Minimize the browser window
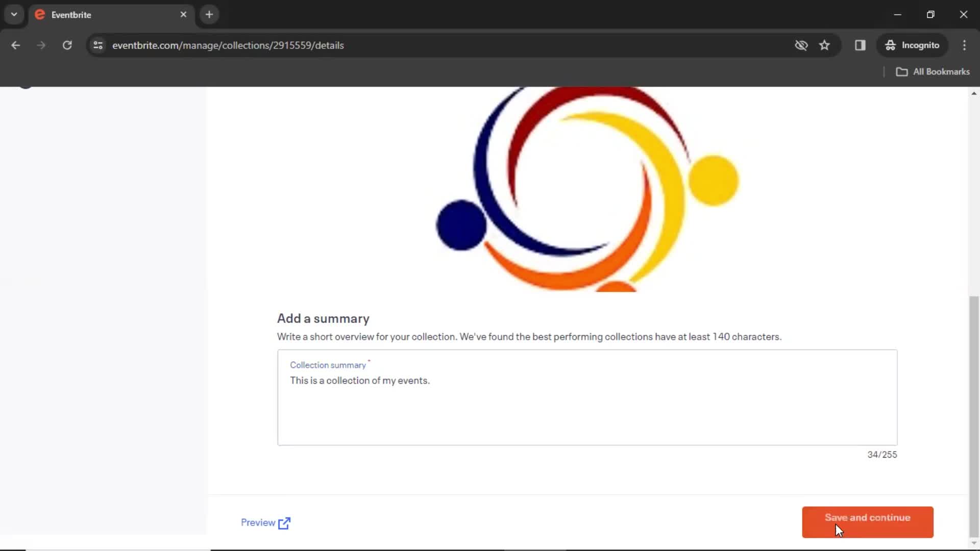The height and width of the screenshot is (551, 980). pyautogui.click(x=897, y=14)
